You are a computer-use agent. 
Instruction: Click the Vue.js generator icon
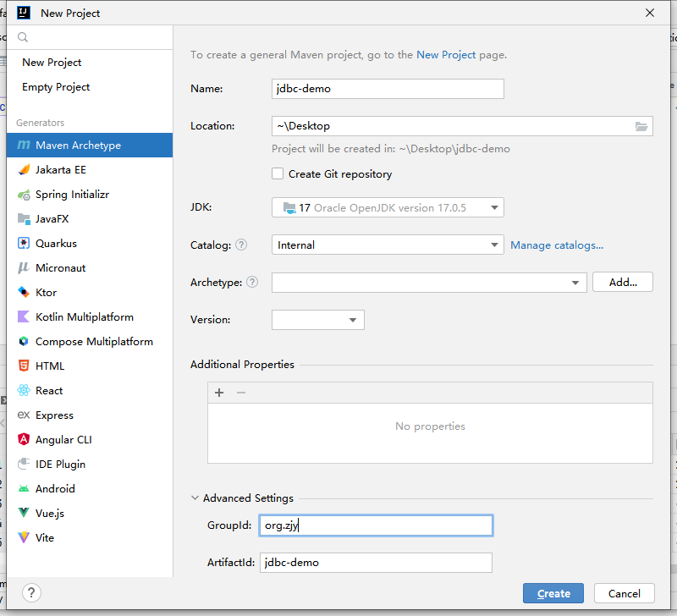(x=24, y=514)
